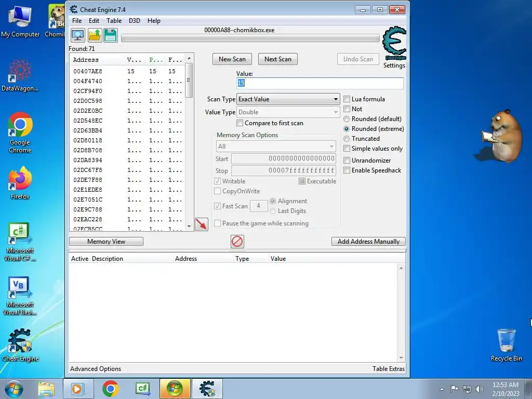Viewport: 532px width, 399px height.
Task: Select address 02DC67F8 in results
Action: point(128,170)
